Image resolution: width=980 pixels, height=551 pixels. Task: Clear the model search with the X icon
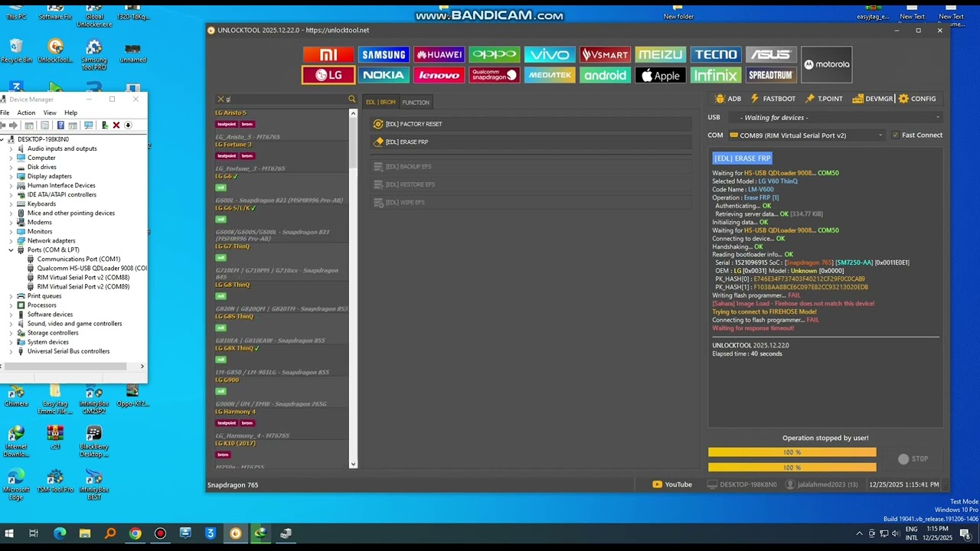pos(220,99)
